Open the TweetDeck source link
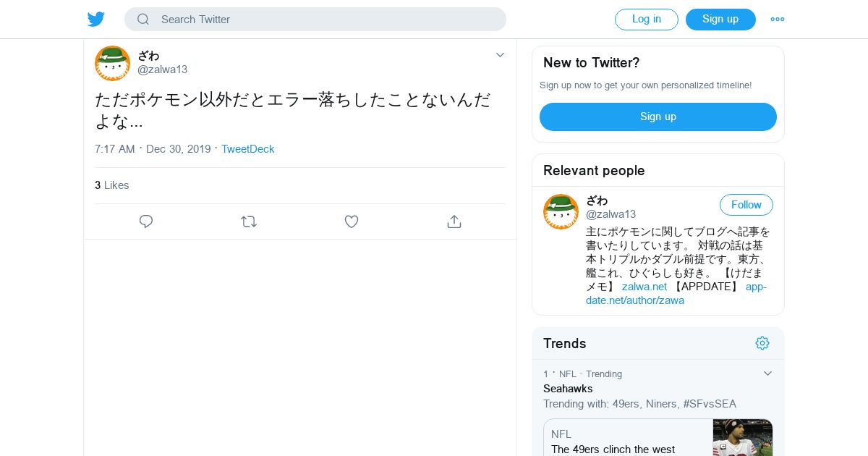 [x=247, y=149]
